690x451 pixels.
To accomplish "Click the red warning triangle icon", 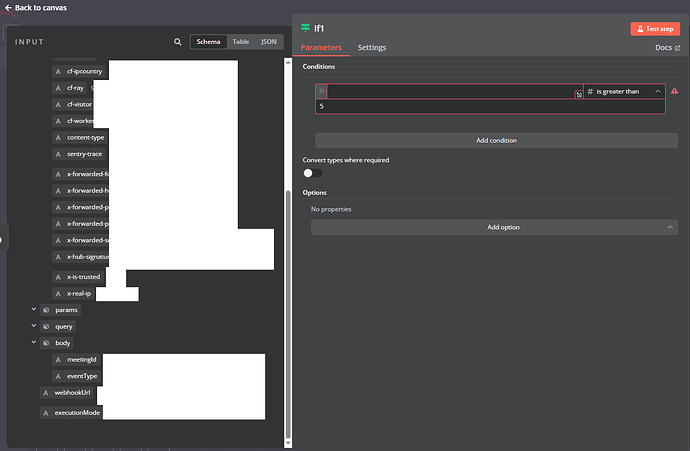I will (674, 91).
